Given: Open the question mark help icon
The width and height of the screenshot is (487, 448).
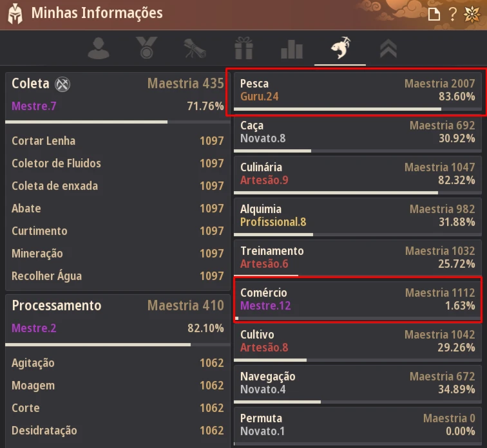Looking at the screenshot, I should 453,14.
